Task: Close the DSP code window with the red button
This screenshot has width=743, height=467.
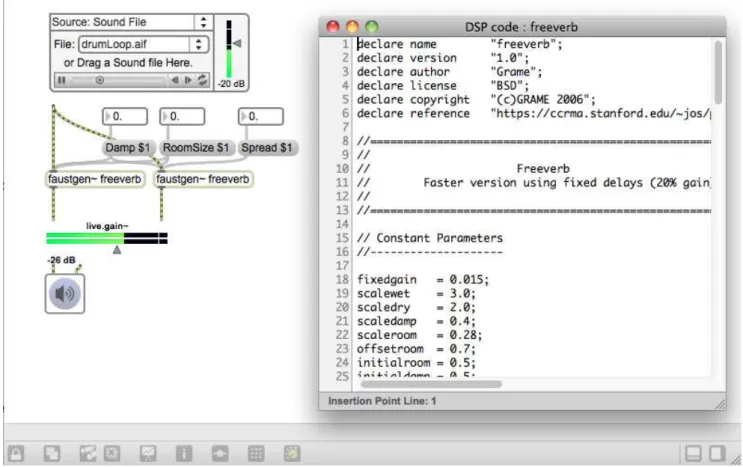Action: click(333, 27)
